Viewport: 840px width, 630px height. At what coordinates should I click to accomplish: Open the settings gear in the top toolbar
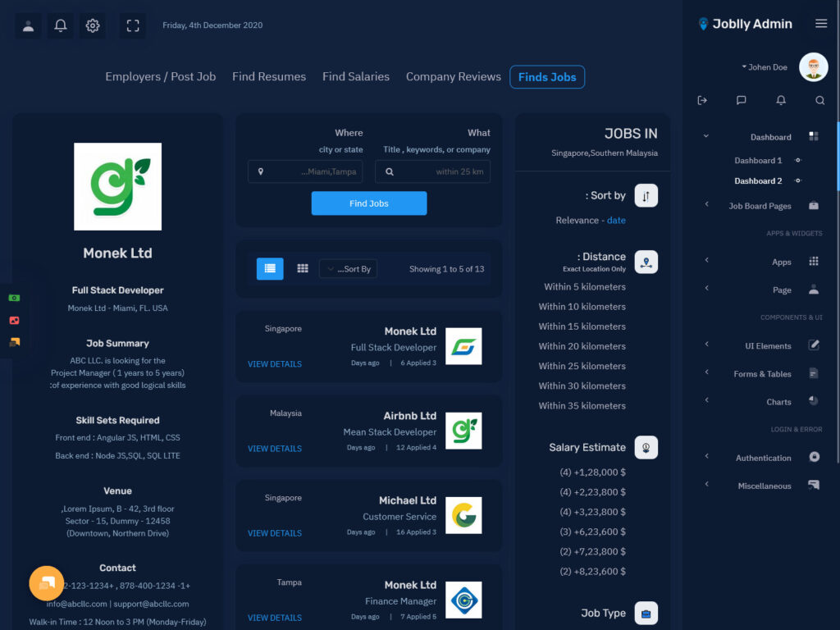92,25
